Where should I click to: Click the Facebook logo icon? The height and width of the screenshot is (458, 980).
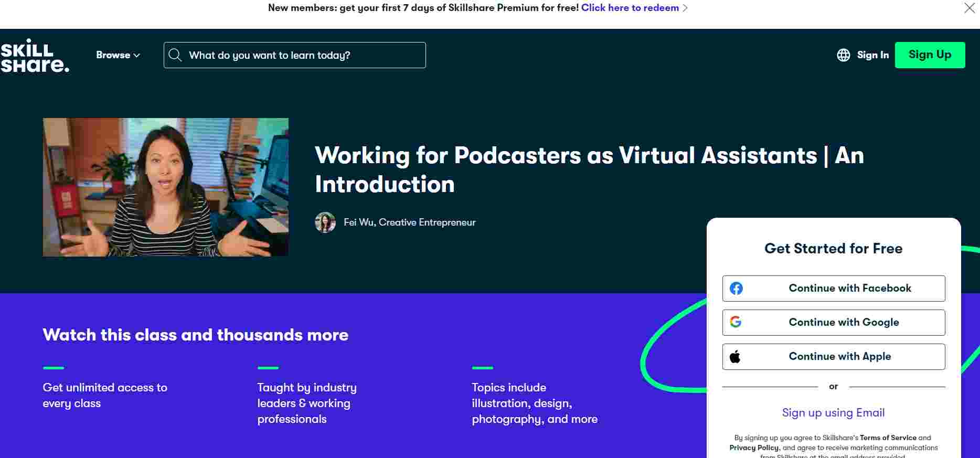coord(736,288)
